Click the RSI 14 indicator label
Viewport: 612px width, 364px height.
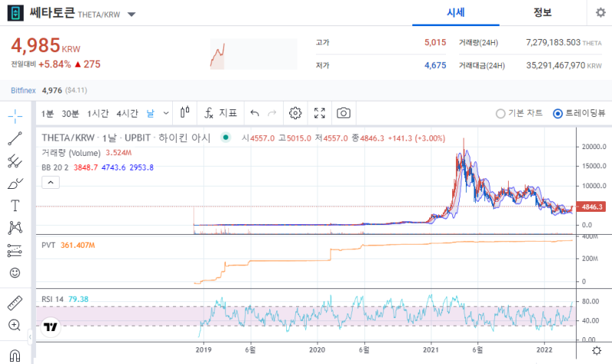(52, 299)
